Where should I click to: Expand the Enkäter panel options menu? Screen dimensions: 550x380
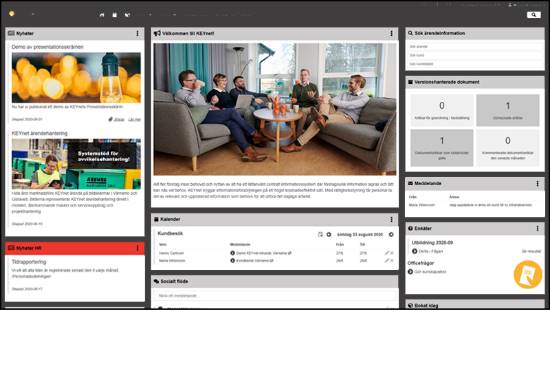pyautogui.click(x=537, y=228)
